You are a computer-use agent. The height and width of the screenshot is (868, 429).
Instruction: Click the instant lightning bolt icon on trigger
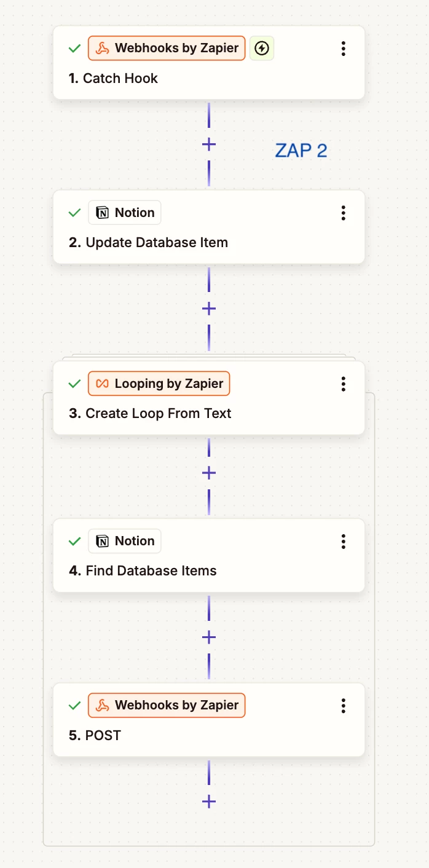[x=262, y=49]
